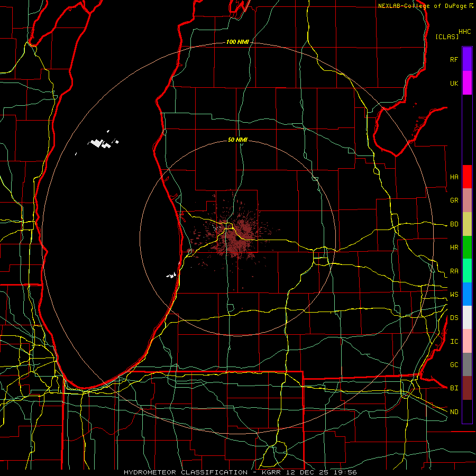Click the HR green legend swatch
Image resolution: width=476 pixels, height=476 pixels.
pyautogui.click(x=467, y=248)
